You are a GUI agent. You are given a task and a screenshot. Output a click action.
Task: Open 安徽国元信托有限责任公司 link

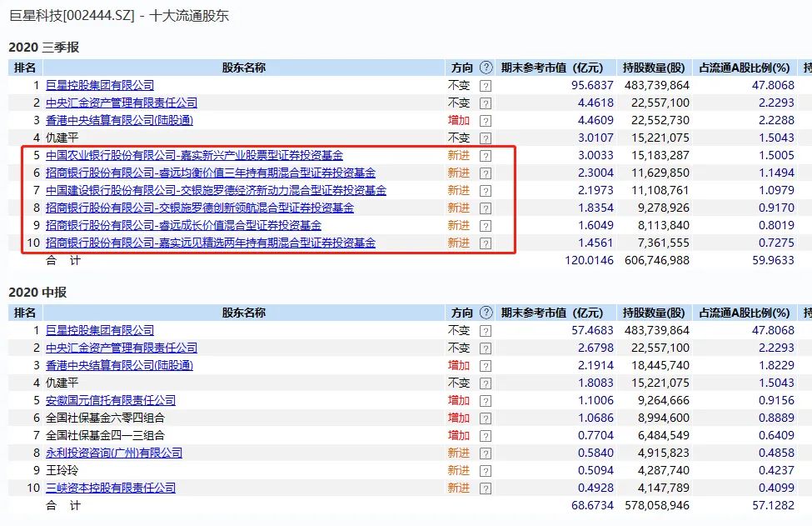click(111, 400)
